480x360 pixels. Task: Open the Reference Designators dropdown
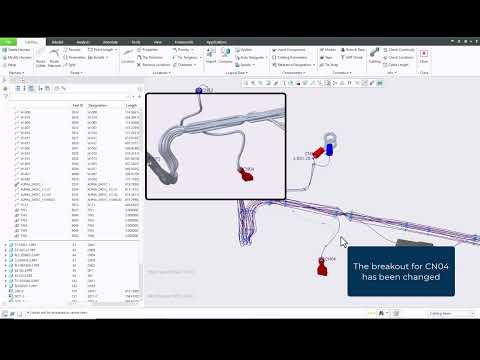[294, 65]
